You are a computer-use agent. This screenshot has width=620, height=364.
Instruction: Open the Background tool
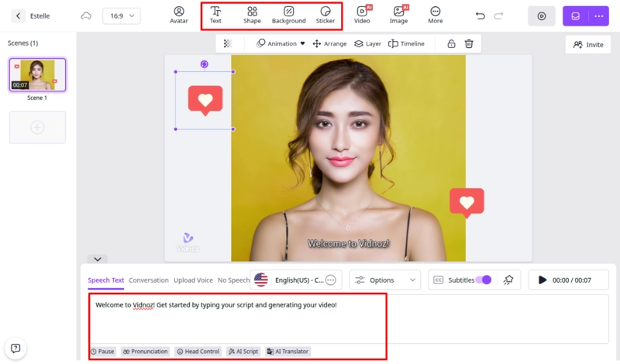tap(288, 15)
